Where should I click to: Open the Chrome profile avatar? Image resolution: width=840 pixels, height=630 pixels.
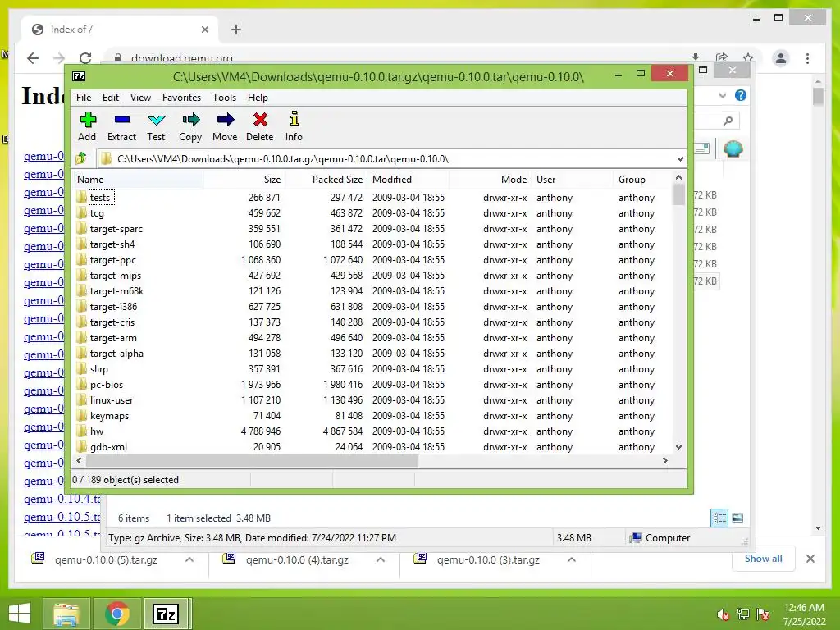point(781,58)
